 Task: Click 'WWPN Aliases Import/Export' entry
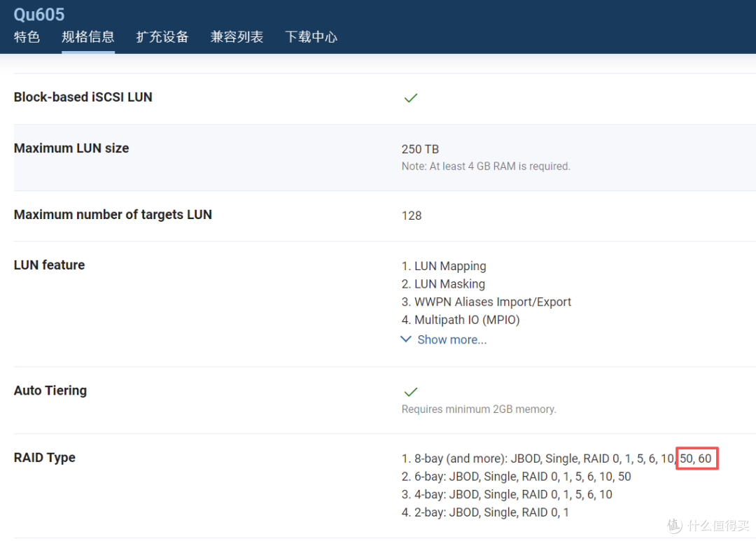(x=486, y=302)
